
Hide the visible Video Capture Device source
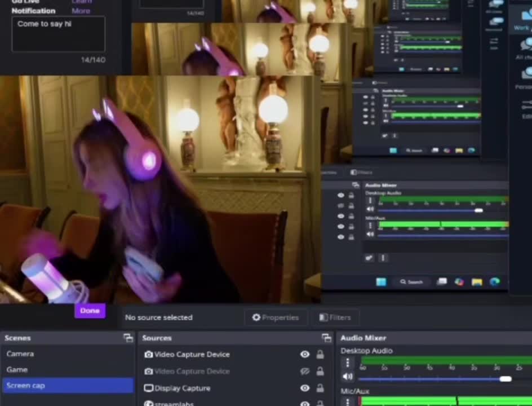[x=305, y=354]
